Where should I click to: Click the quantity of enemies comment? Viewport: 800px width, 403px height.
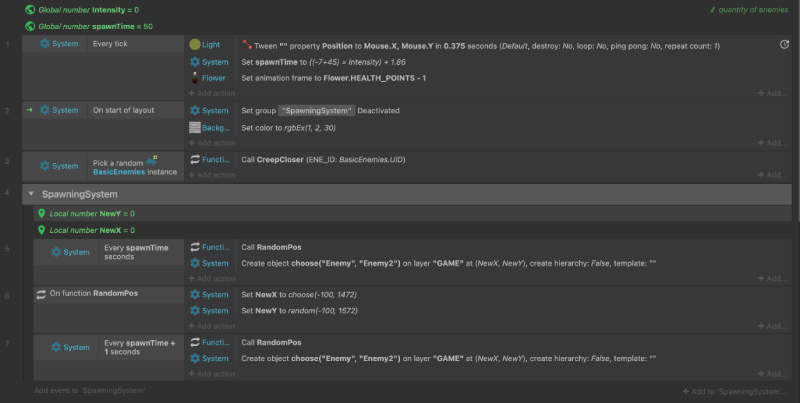(750, 9)
